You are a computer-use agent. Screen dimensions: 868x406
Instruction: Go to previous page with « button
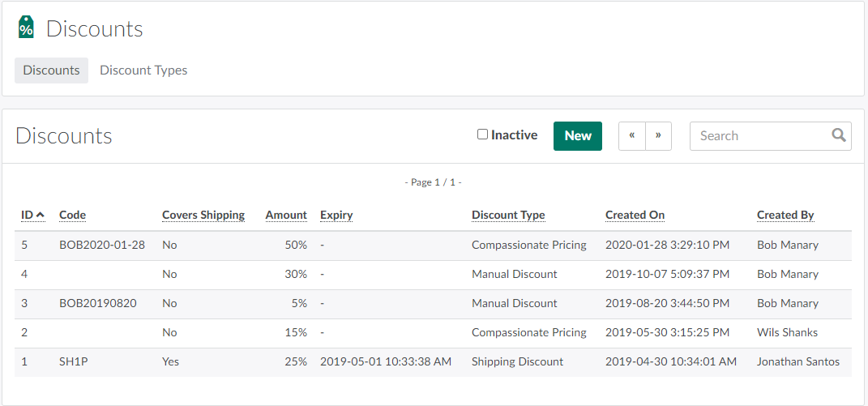tap(631, 136)
